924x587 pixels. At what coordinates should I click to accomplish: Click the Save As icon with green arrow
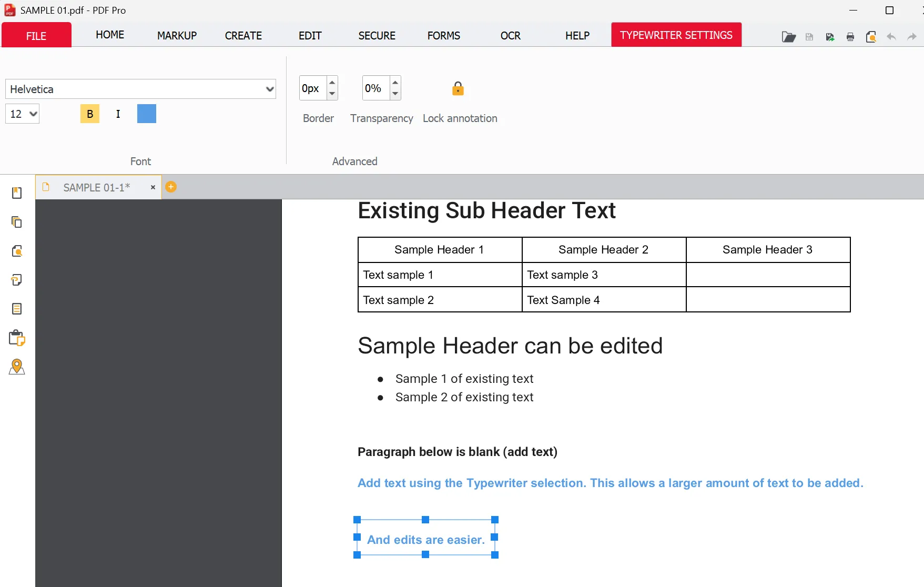click(830, 37)
